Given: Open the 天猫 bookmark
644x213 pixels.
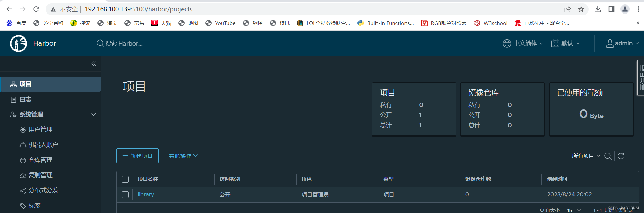Looking at the screenshot, I should [161, 23].
